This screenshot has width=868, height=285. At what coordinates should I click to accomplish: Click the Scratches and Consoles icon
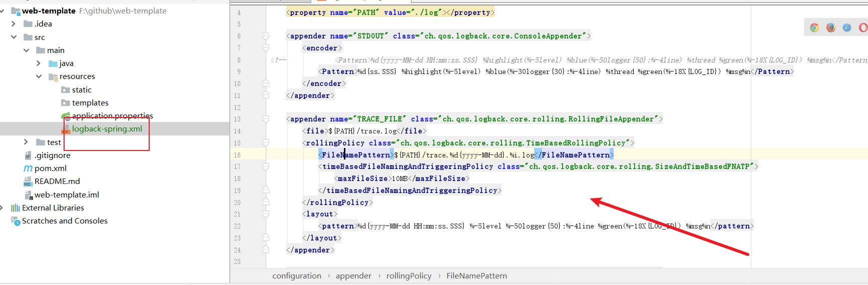[16, 221]
